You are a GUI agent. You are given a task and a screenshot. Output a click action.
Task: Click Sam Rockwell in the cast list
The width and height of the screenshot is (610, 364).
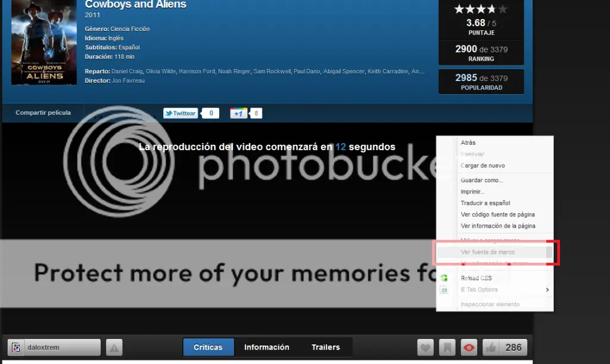click(272, 71)
